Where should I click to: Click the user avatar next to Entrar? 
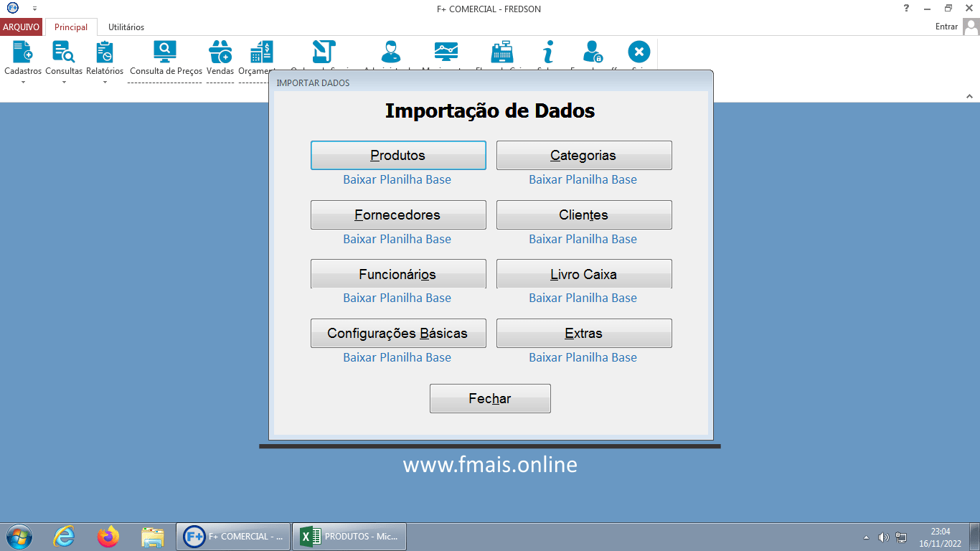[x=971, y=27]
